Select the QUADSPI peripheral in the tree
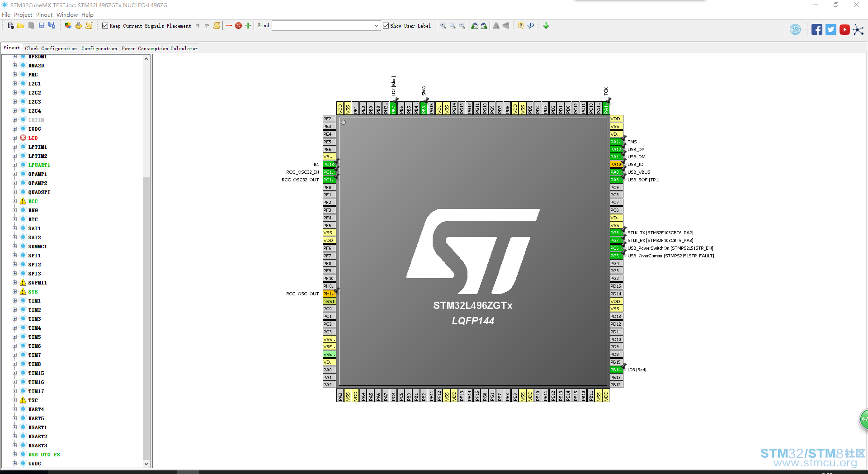Image resolution: width=868 pixels, height=474 pixels. click(x=39, y=192)
